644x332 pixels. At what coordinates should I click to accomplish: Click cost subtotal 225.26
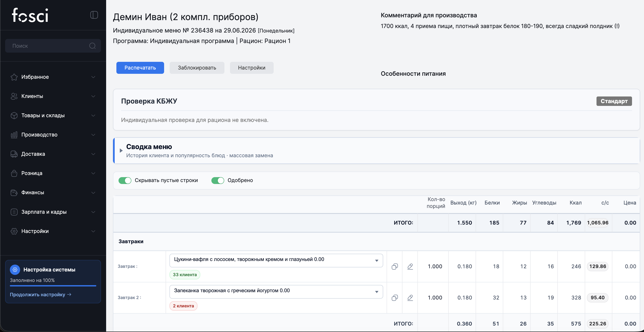[598, 324]
